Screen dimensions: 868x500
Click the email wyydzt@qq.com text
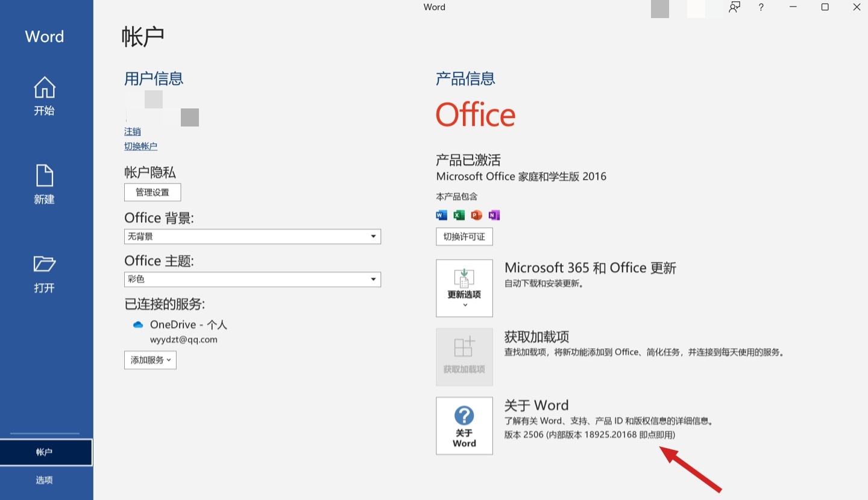coord(184,340)
